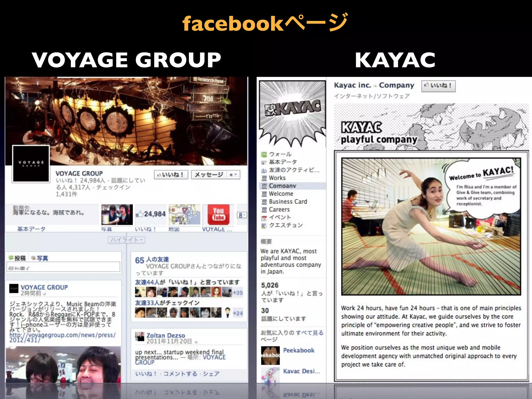Image resolution: width=532 pixels, height=399 pixels.
Task: Open Careers in Kayac sidebar
Action: pyautogui.click(x=279, y=209)
